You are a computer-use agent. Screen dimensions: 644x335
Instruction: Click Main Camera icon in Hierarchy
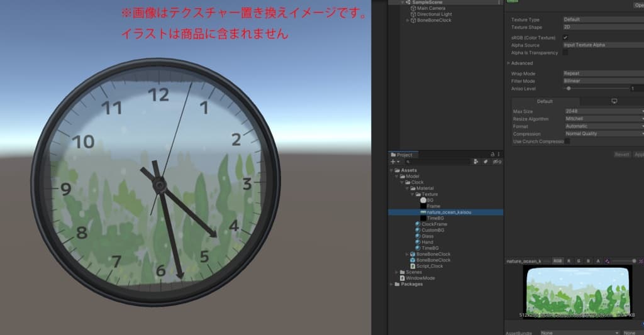point(413,8)
